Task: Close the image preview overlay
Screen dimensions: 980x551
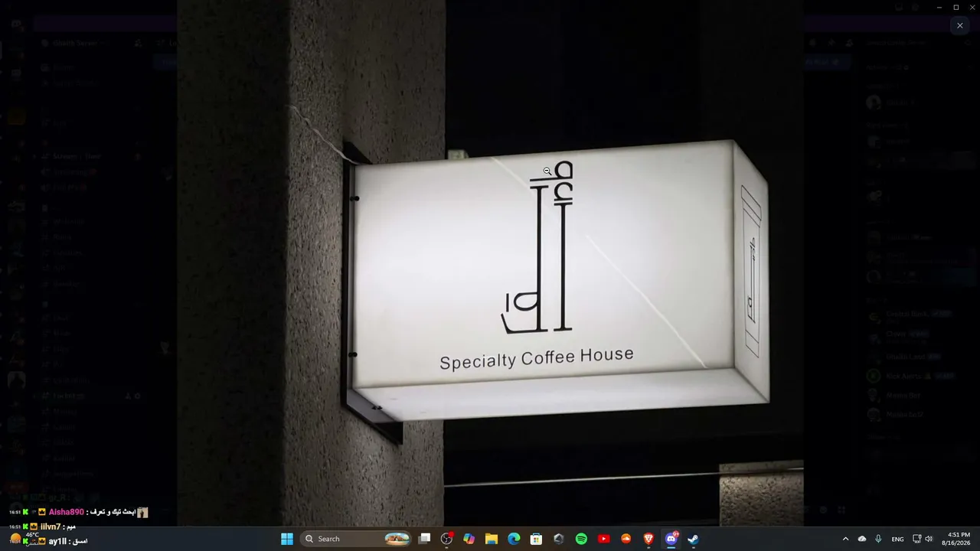Action: point(959,25)
